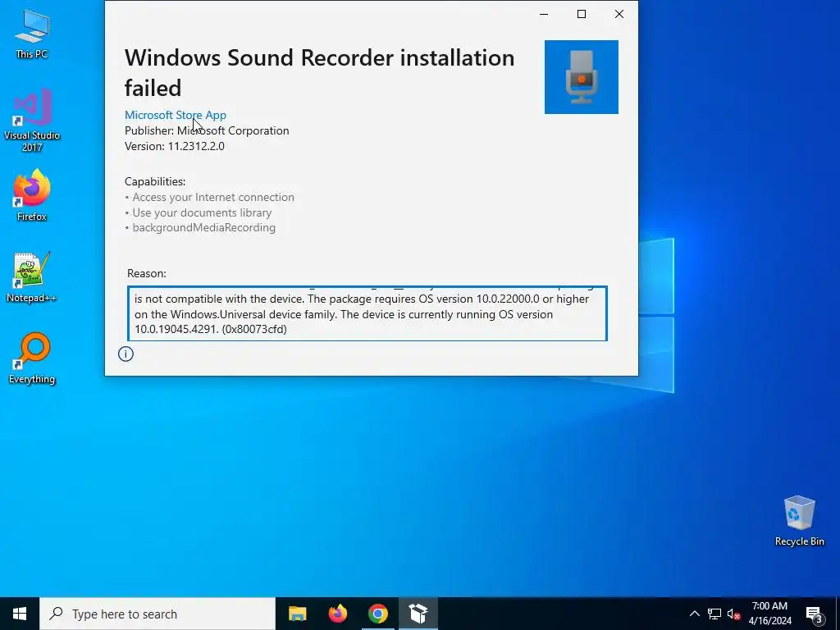Open the Microsoft Store App link

click(x=176, y=115)
